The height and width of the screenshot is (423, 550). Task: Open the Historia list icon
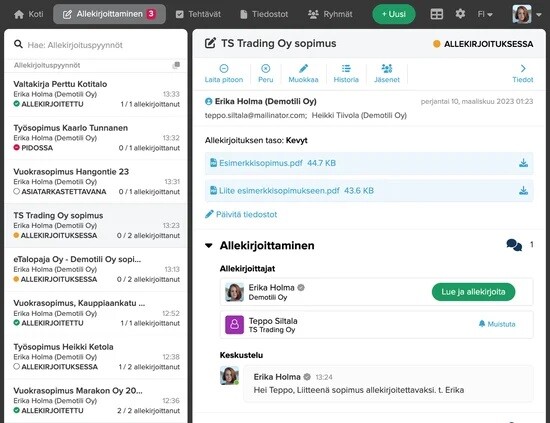(x=346, y=68)
